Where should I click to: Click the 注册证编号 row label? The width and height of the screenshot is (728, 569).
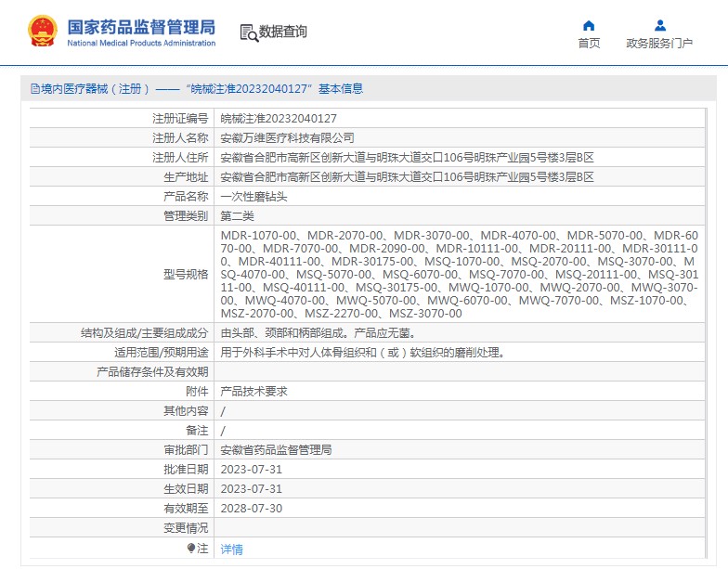[180, 119]
